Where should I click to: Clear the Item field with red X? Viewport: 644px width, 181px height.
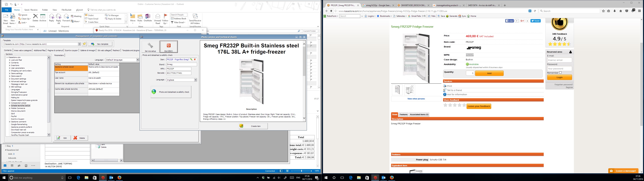pos(195,59)
